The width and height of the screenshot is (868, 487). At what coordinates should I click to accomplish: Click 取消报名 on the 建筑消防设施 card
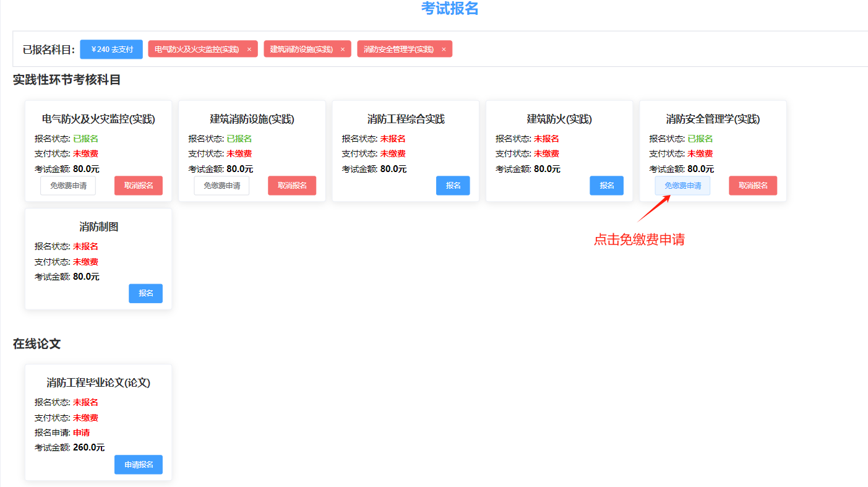(292, 186)
